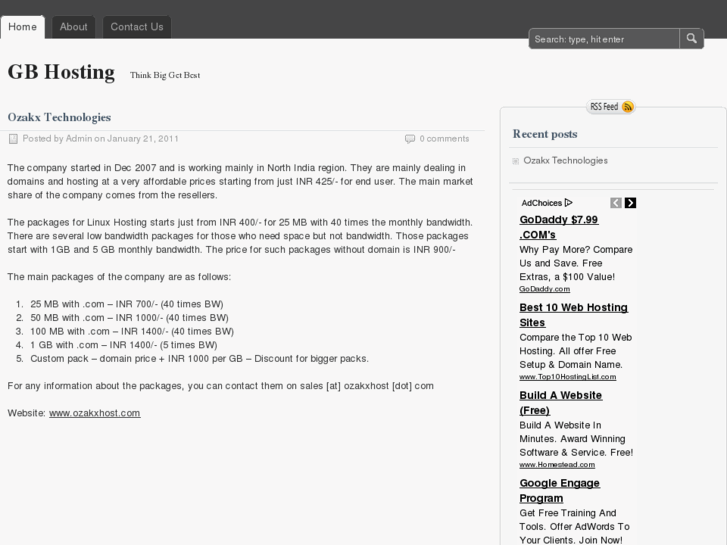Image resolution: width=727 pixels, height=545 pixels.
Task: Go to previous ad with left arrow
Action: (x=616, y=203)
